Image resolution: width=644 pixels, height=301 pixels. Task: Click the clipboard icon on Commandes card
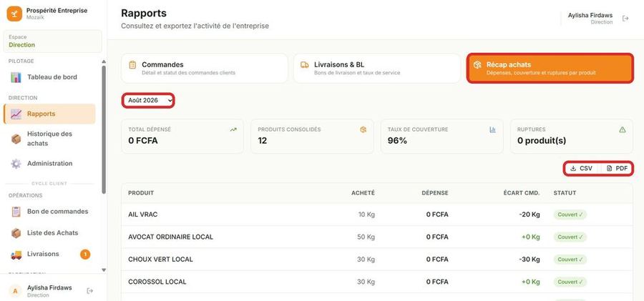coord(132,65)
